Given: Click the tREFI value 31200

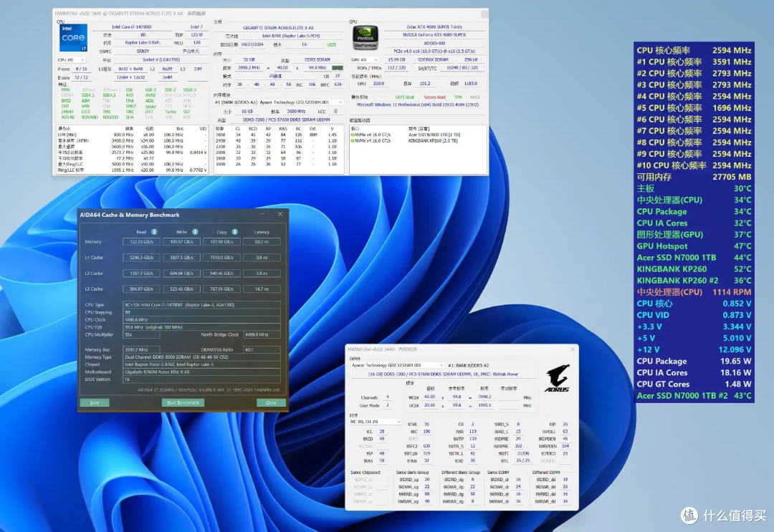Looking at the screenshot, I should (x=522, y=454).
